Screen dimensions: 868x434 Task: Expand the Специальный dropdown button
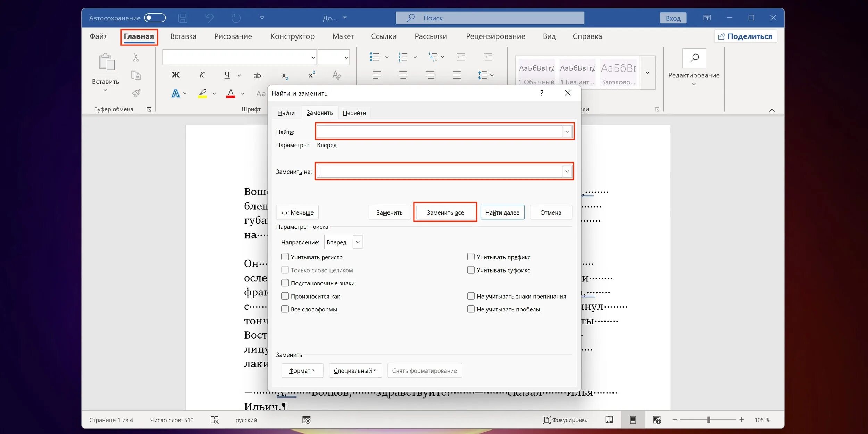click(355, 370)
